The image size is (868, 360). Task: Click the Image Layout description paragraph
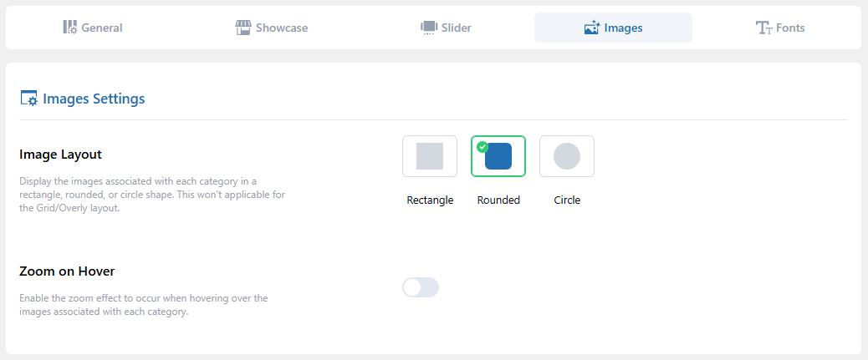tap(152, 195)
